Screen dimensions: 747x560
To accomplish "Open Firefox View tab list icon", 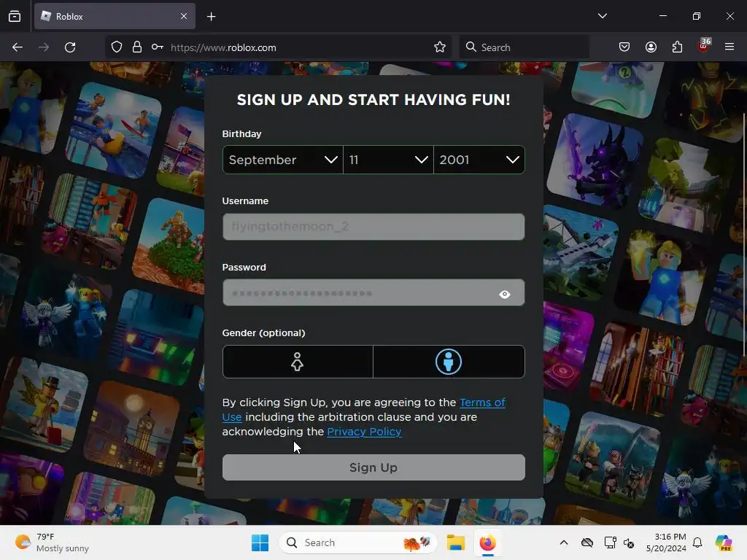I will click(15, 16).
